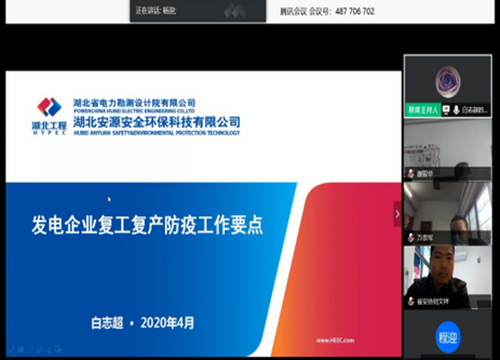Screen dimensions: 500x360
Task: Click the faint see-all-slides icon in slideshow toolbar
Action: [20, 349]
